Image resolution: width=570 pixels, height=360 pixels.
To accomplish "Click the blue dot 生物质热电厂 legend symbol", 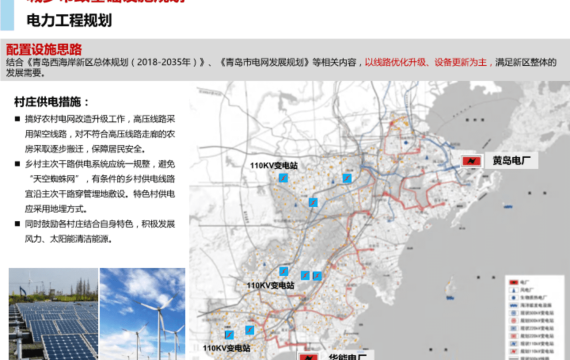I will click(513, 298).
